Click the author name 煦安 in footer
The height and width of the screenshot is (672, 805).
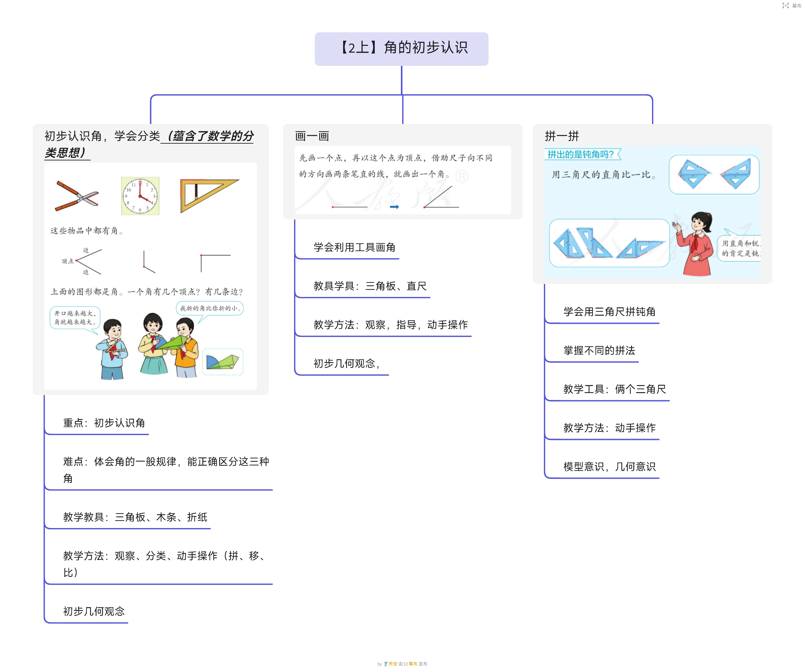click(x=392, y=664)
